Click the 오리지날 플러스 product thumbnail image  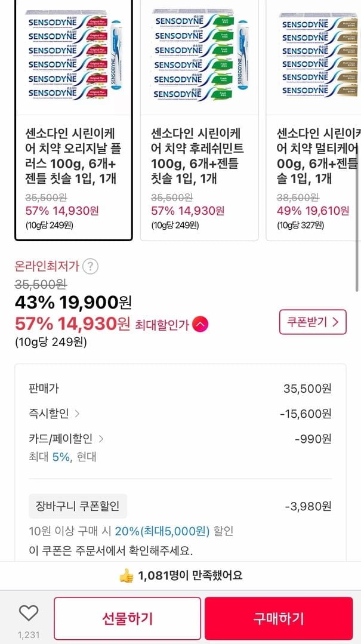click(73, 58)
